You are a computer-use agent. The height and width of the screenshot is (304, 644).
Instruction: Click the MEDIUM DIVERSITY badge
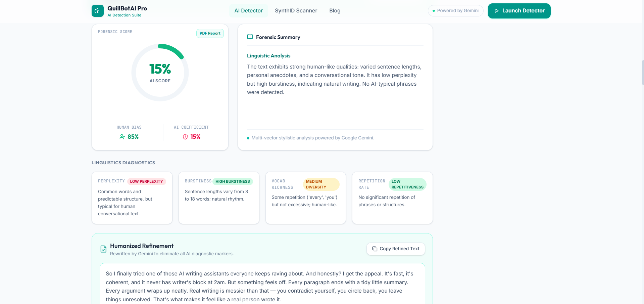321,184
